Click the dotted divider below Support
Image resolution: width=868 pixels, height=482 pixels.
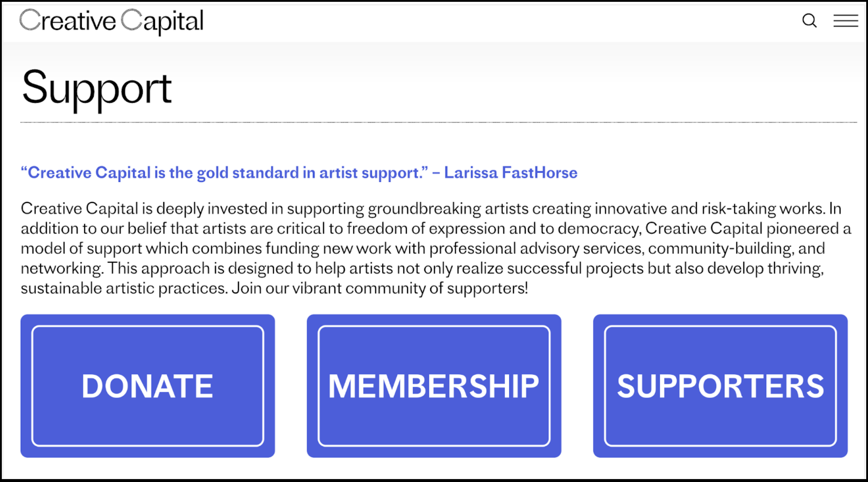click(438, 123)
